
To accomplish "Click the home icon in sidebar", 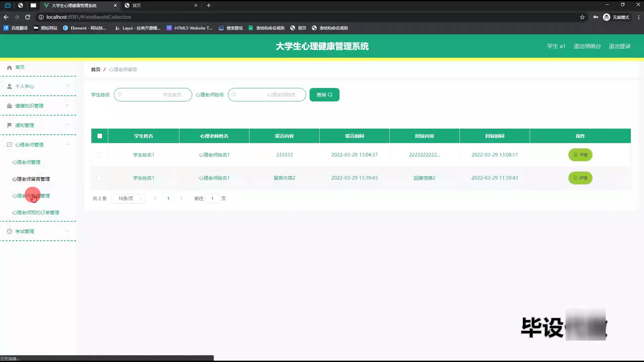I will (x=9, y=67).
